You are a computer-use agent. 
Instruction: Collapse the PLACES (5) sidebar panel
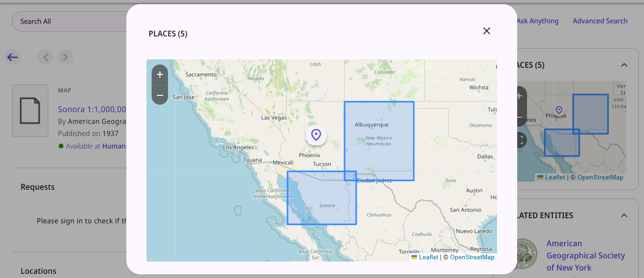[624, 65]
